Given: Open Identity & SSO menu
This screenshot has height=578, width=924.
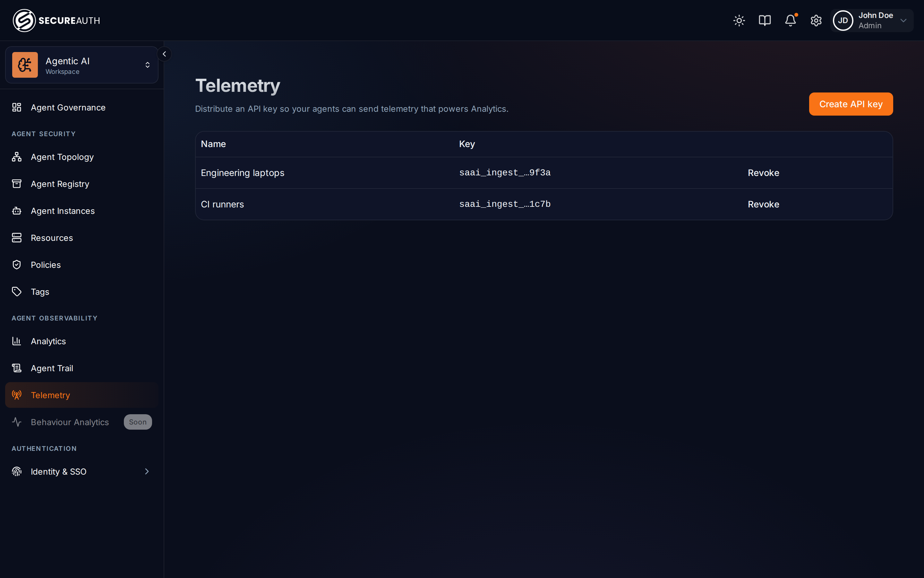Looking at the screenshot, I should [81, 471].
